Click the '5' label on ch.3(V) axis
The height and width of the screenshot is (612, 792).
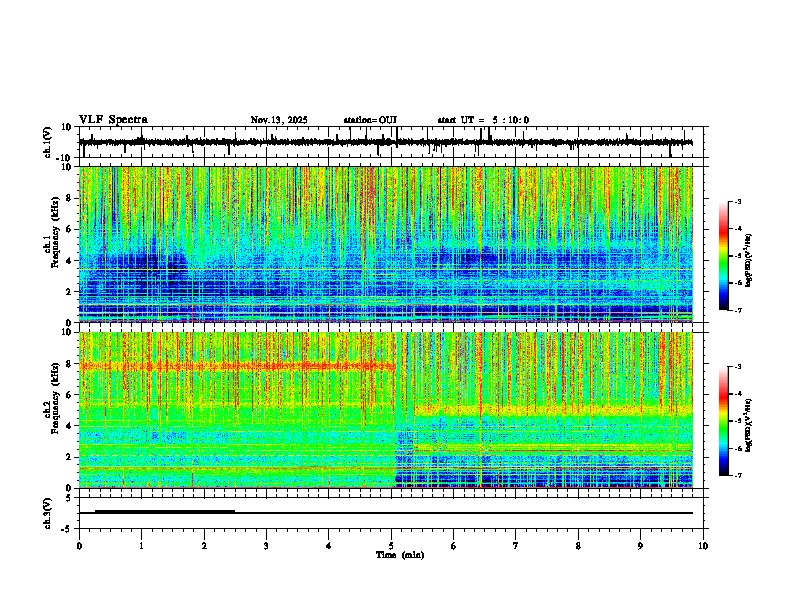pyautogui.click(x=70, y=497)
